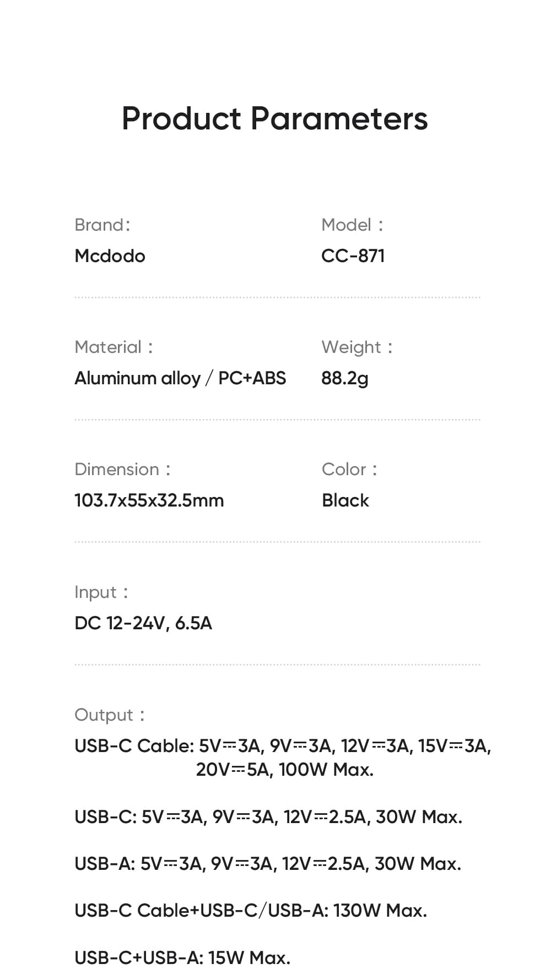The height and width of the screenshot is (980, 551).
Task: Click the Black color value
Action: pos(345,500)
